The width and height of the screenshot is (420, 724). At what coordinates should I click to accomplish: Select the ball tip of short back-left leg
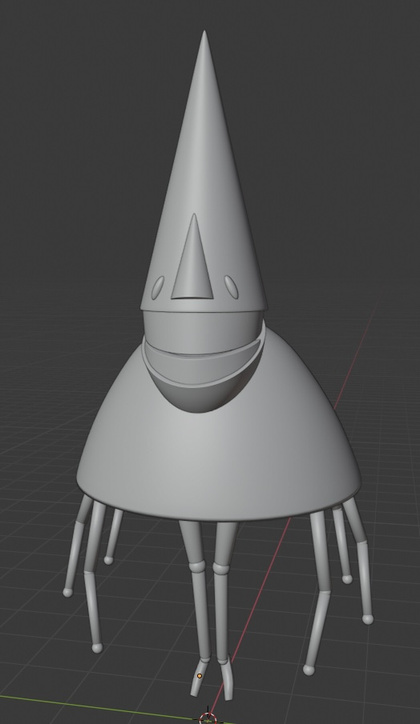pos(108,560)
